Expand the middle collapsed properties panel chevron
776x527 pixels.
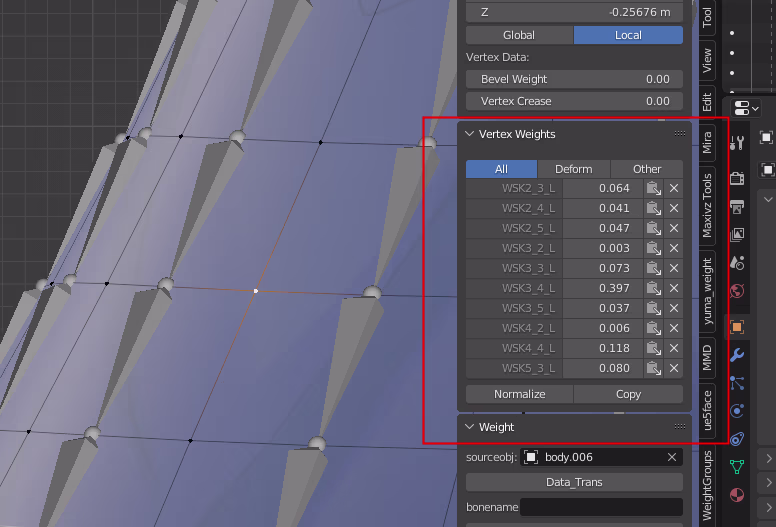coord(769,482)
